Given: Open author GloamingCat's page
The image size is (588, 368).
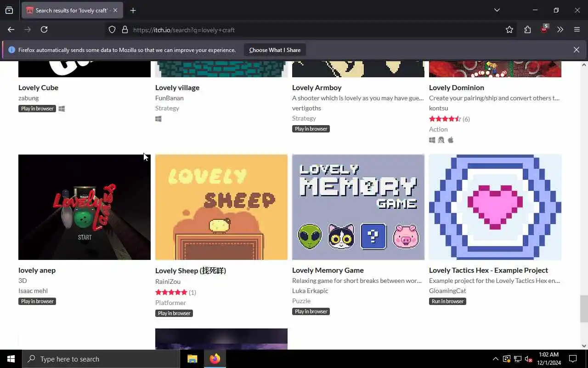Looking at the screenshot, I should 447,291.
